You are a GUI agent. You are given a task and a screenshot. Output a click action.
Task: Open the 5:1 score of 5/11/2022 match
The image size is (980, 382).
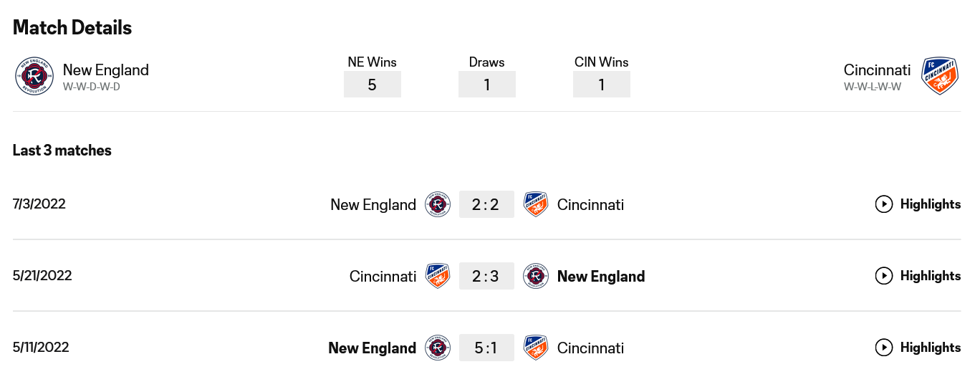tap(486, 348)
